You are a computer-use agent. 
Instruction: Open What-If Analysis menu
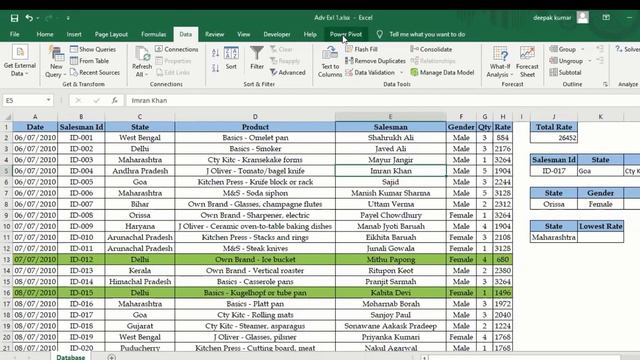500,61
